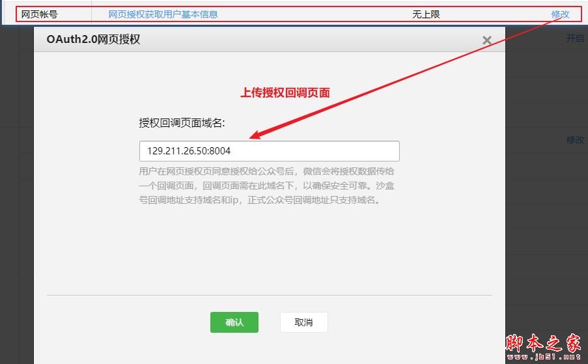Select the 网页帐号 cell
588x364 pixels.
click(x=39, y=14)
